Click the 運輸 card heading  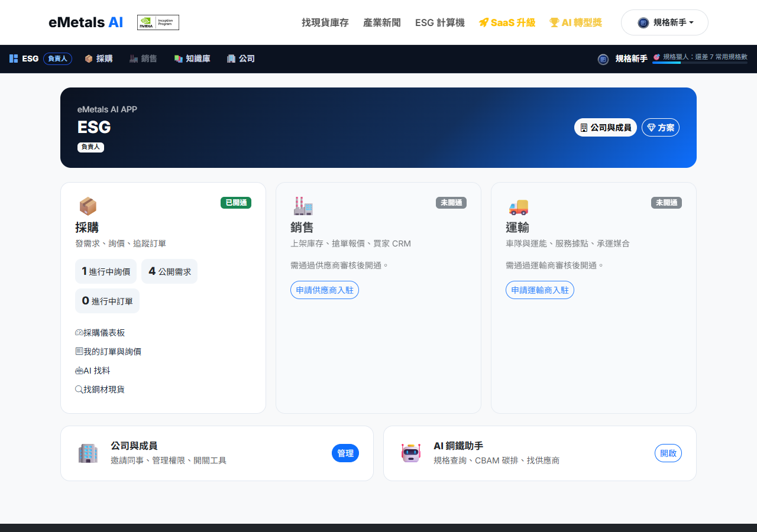(517, 228)
